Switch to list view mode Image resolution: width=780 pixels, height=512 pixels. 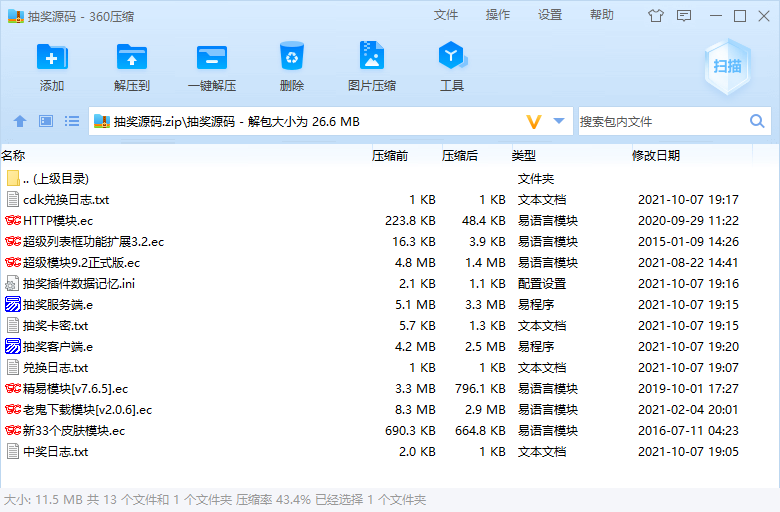(72, 121)
